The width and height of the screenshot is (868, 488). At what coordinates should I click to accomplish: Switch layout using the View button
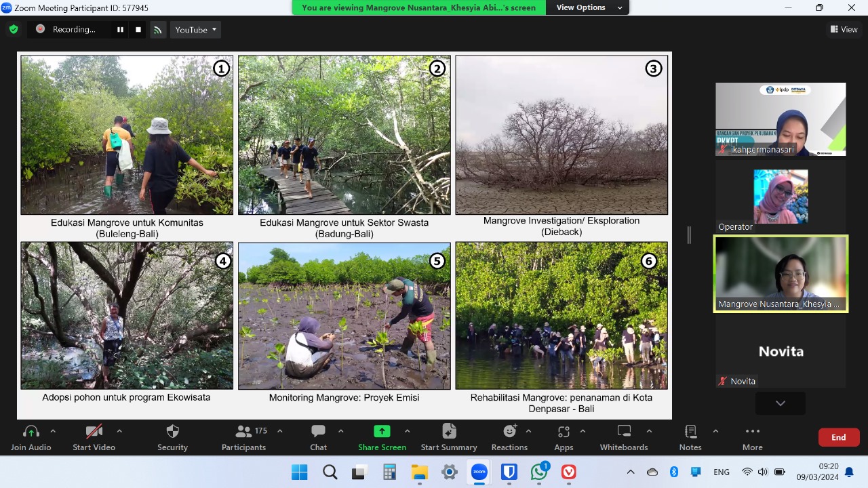tap(844, 29)
